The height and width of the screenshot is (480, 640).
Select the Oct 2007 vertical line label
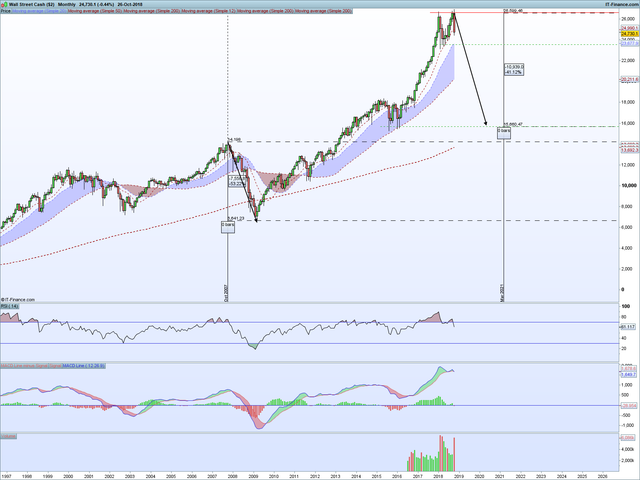click(x=226, y=293)
